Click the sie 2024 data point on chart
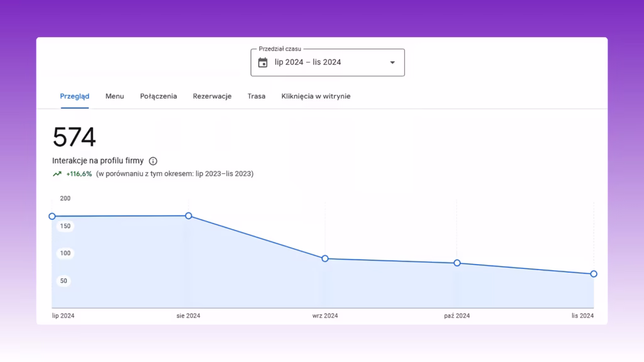Viewport: 644px width, 362px height. coord(189,216)
